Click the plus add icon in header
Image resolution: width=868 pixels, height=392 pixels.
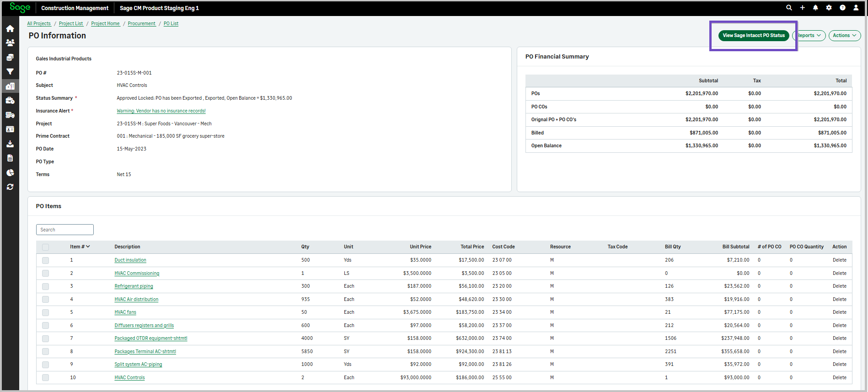802,8
